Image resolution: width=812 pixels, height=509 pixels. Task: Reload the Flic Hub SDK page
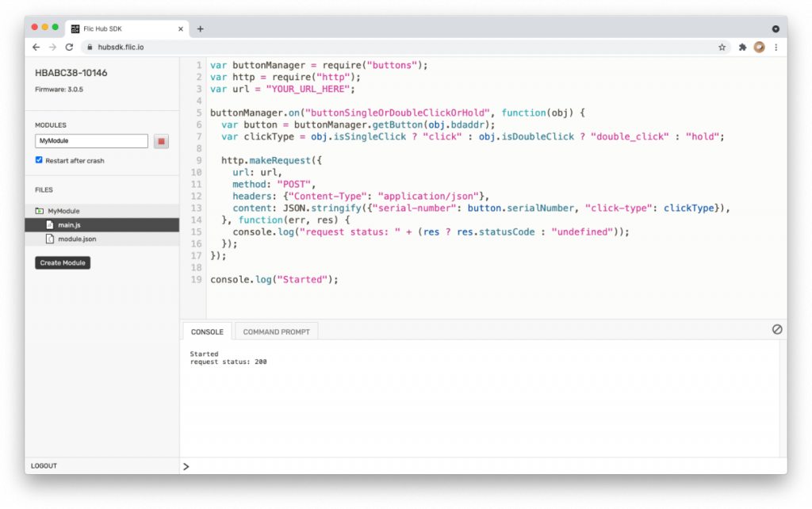tap(69, 47)
